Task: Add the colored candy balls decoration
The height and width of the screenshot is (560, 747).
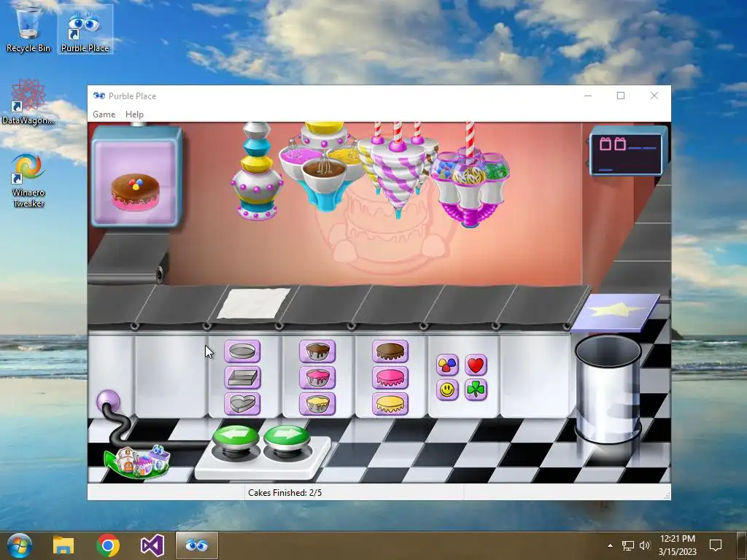Action: point(447,365)
